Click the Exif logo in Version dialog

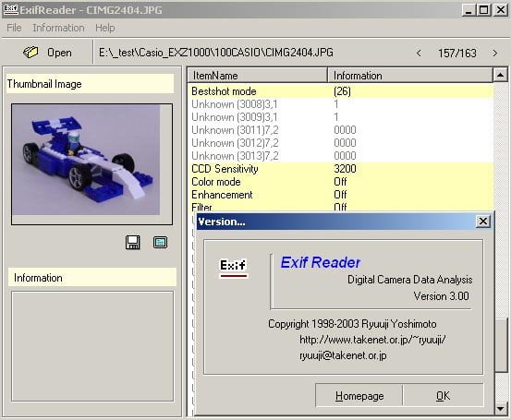tap(234, 268)
